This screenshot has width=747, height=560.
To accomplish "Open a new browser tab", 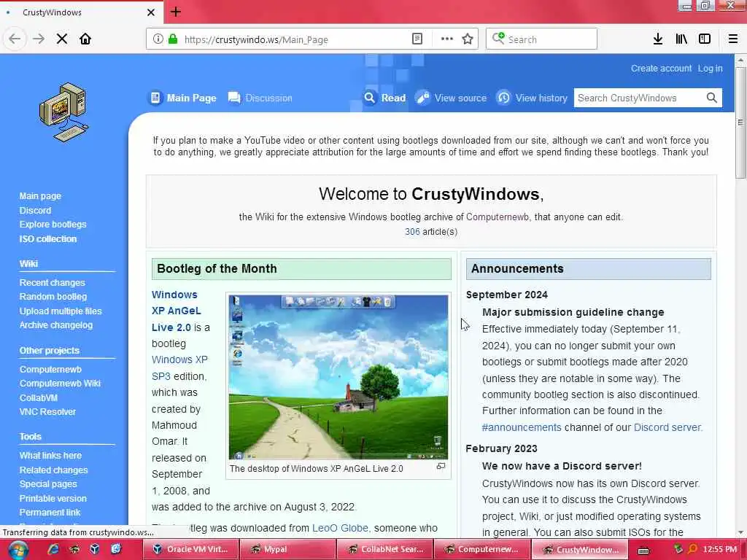I will click(176, 12).
